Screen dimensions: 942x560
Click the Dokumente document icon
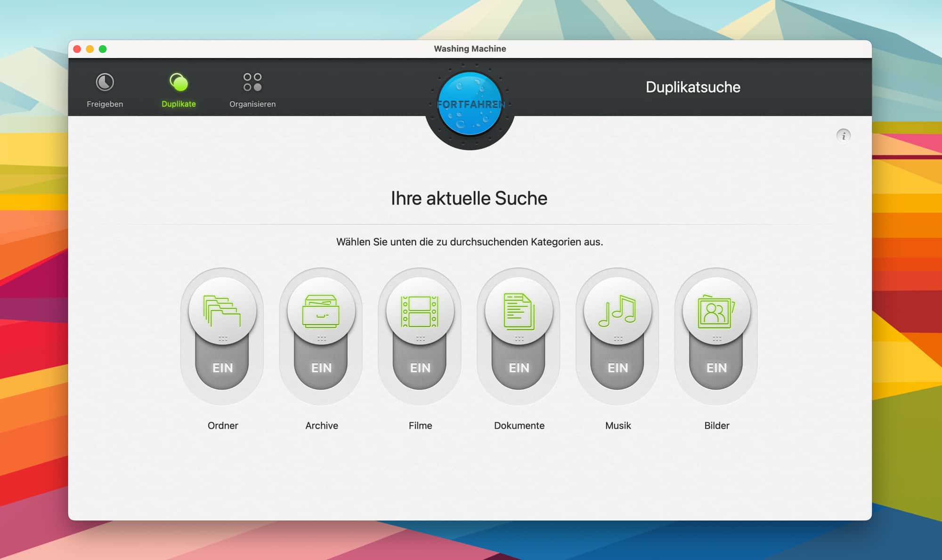pos(519,311)
